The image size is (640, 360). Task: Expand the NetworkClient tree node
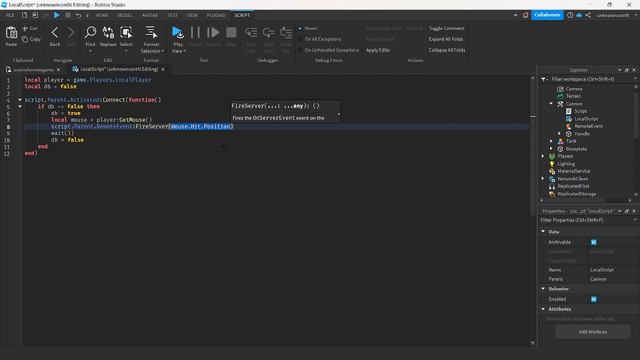pos(543,179)
